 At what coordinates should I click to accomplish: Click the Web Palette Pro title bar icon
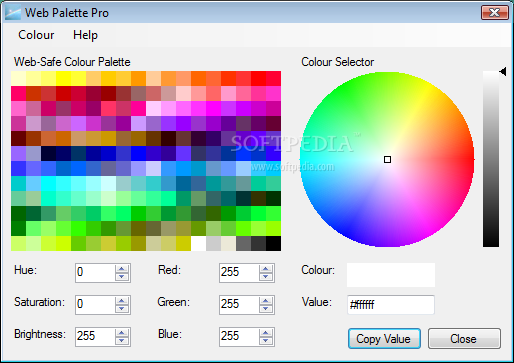tap(13, 13)
